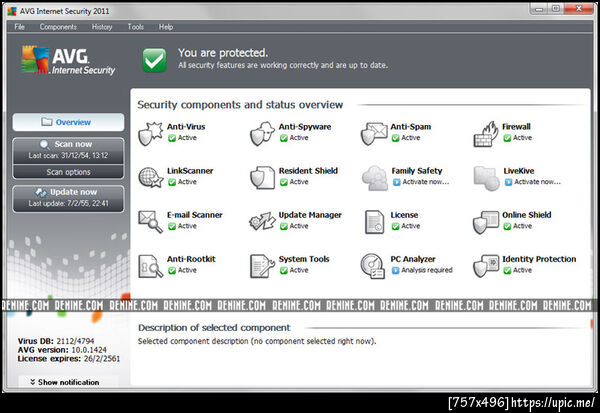This screenshot has height=413, width=600.
Task: Open the PC Analyzer disk icon
Action: click(373, 266)
